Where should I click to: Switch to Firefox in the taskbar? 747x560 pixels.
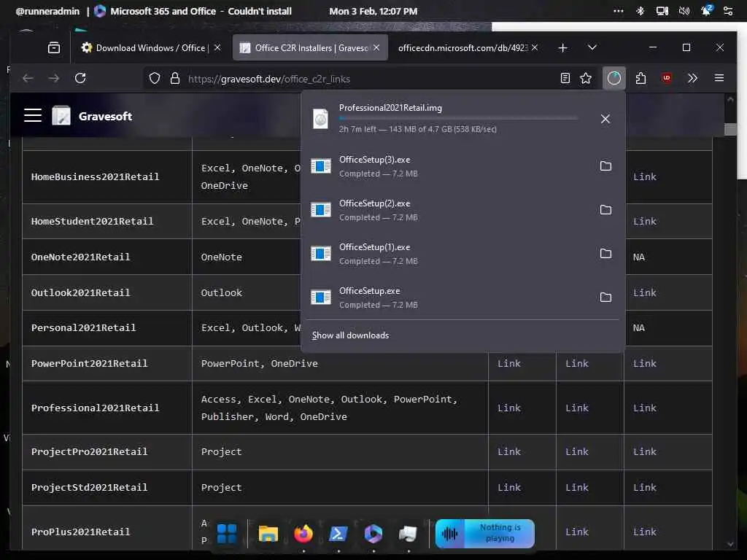coord(303,534)
